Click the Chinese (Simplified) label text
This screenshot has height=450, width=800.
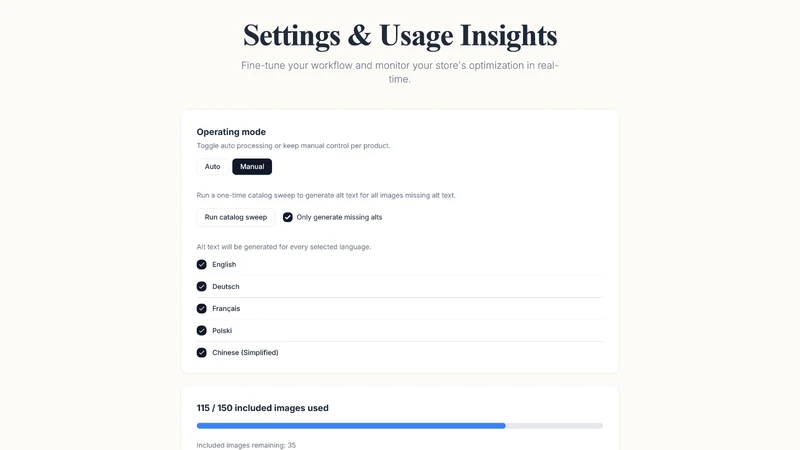click(245, 352)
